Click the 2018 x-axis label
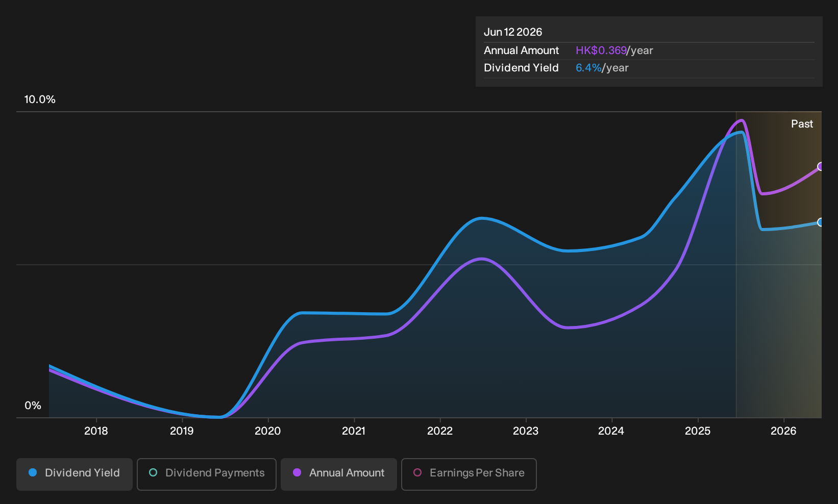 [x=96, y=431]
